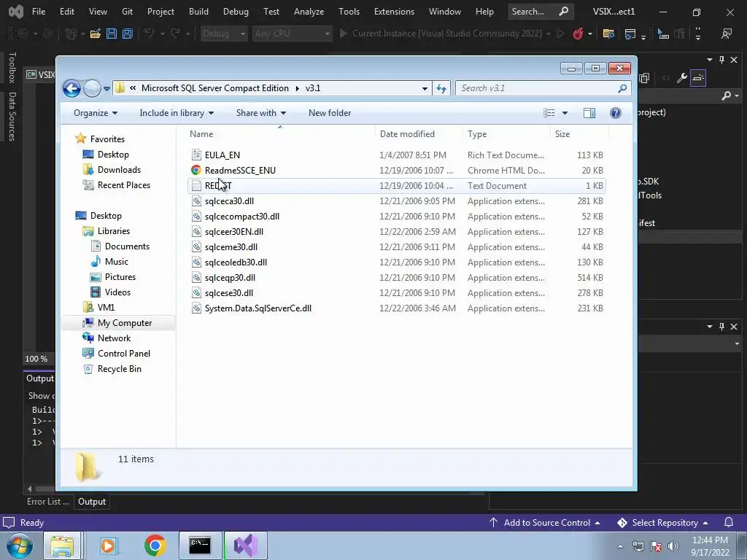Click the notifications bell in status bar
747x560 pixels.
(x=729, y=522)
